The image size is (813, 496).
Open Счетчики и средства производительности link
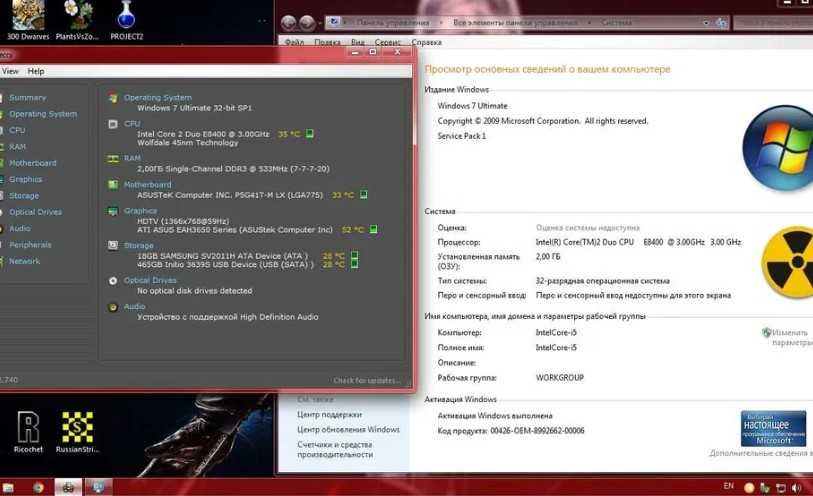coord(335,449)
